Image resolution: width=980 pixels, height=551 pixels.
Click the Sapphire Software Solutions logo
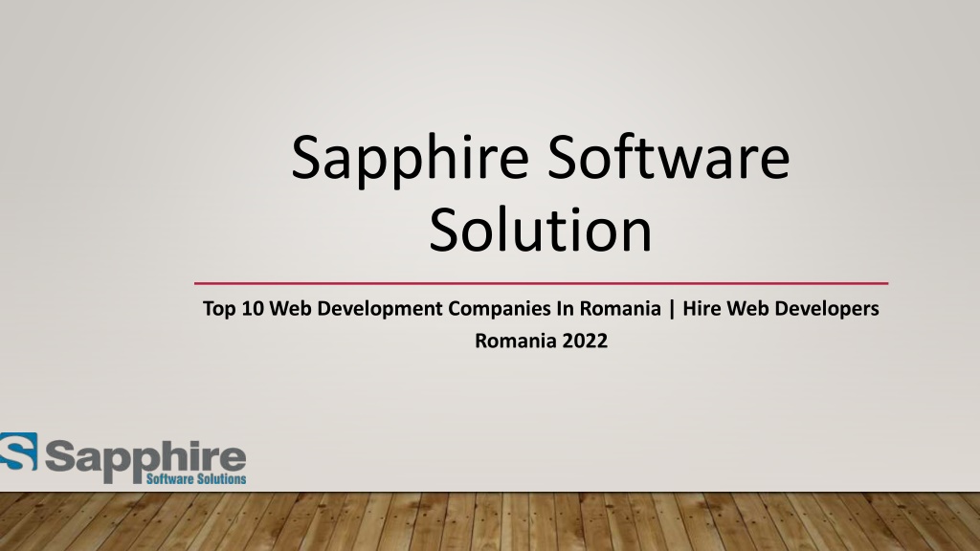click(123, 458)
